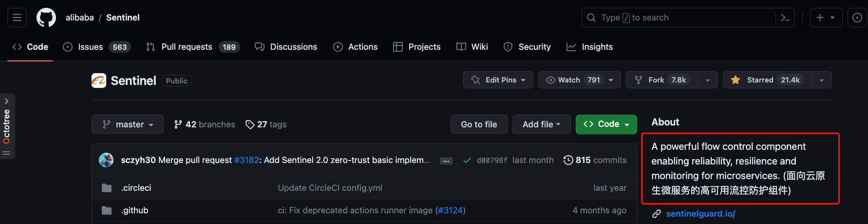Click sczyh30 avatar thumbnail
The width and height of the screenshot is (868, 224).
point(106,160)
